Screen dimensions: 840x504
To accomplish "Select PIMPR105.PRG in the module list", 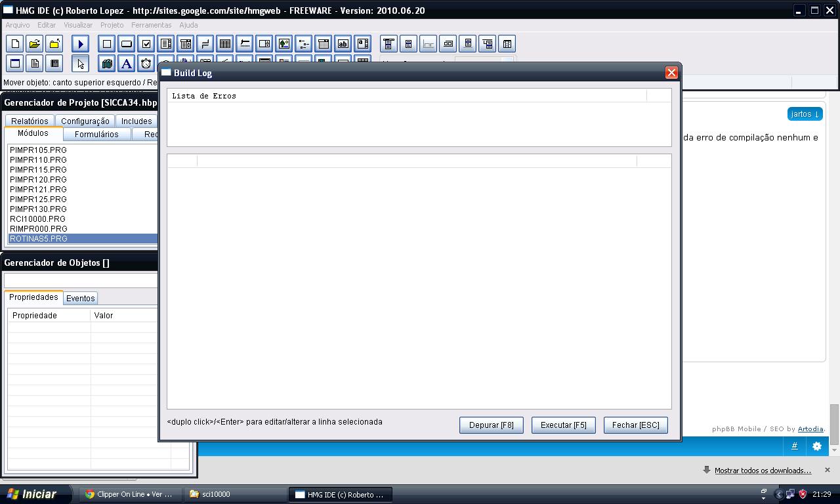I will pyautogui.click(x=83, y=150).
